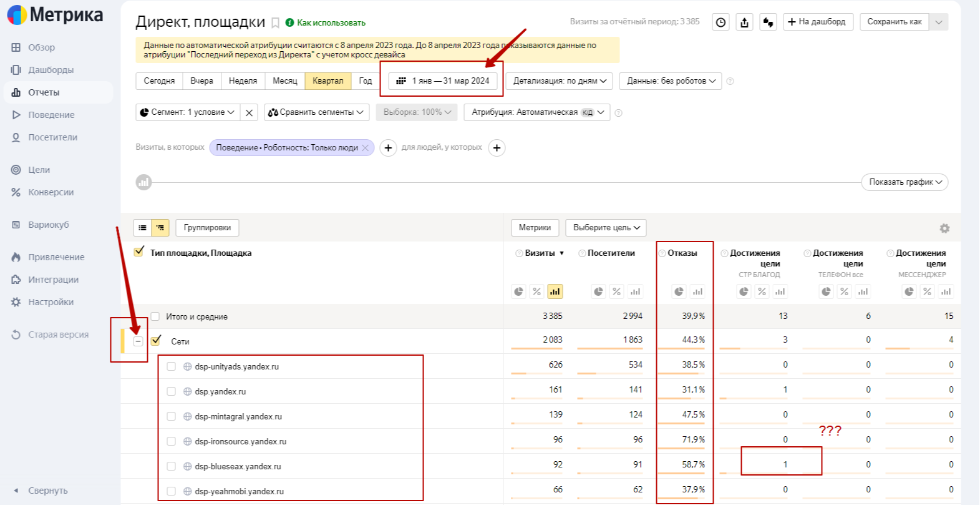
Task: Select percent icon under ТЕЛЕФОН все goal
Action: pos(844,291)
